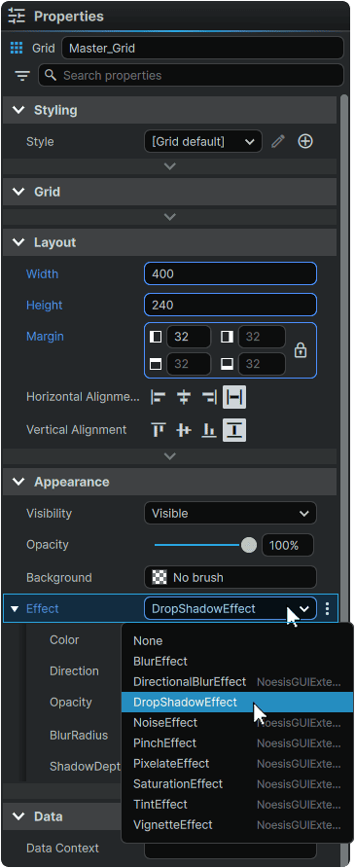Show more Grid section properties chevron

170,217
